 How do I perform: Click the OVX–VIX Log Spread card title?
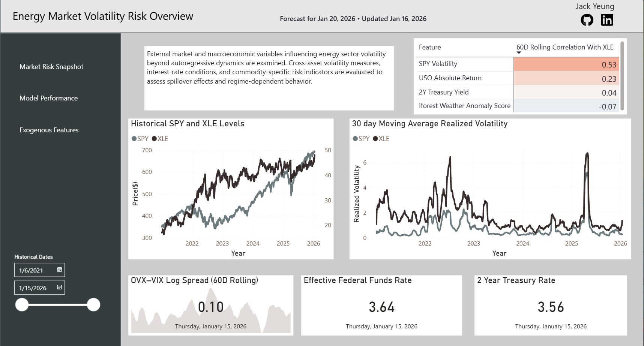tap(194, 280)
